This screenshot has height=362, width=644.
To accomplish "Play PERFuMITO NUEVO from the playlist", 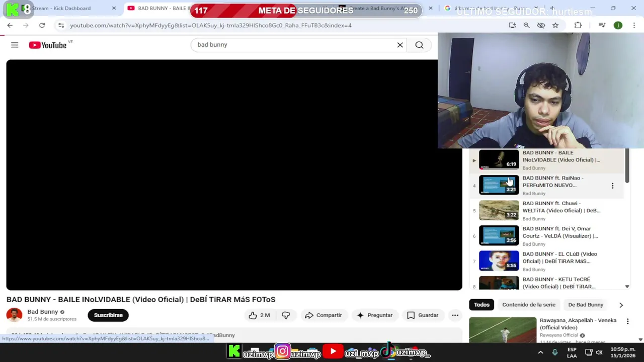I will [552, 182].
